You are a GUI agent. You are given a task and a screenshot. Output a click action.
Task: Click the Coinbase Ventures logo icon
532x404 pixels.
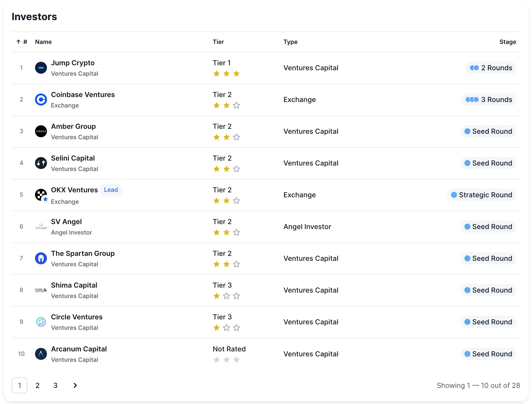point(41,100)
